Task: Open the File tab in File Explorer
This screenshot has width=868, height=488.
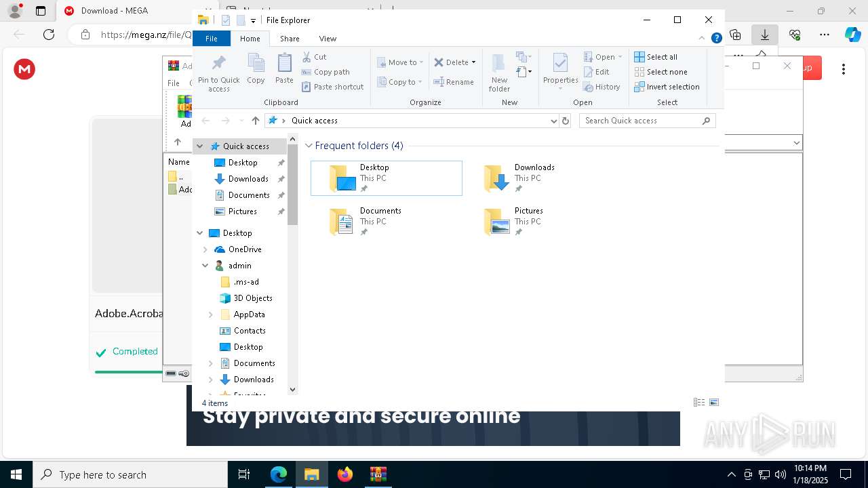Action: [x=212, y=39]
